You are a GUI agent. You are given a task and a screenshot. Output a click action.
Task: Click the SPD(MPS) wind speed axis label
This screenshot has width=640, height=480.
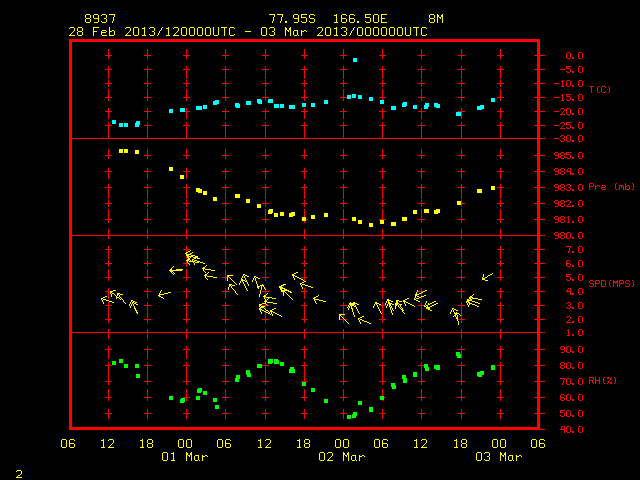click(x=611, y=283)
